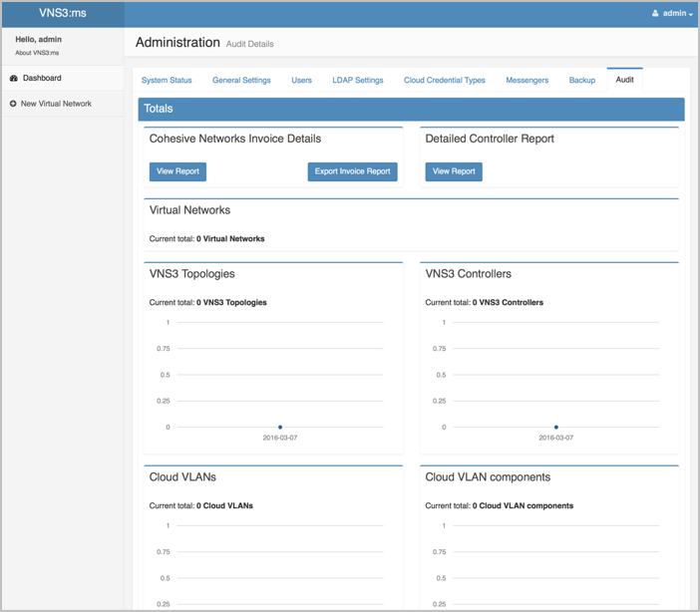Click the Cloud VLAN components section title
The image size is (700, 612).
[x=488, y=477]
